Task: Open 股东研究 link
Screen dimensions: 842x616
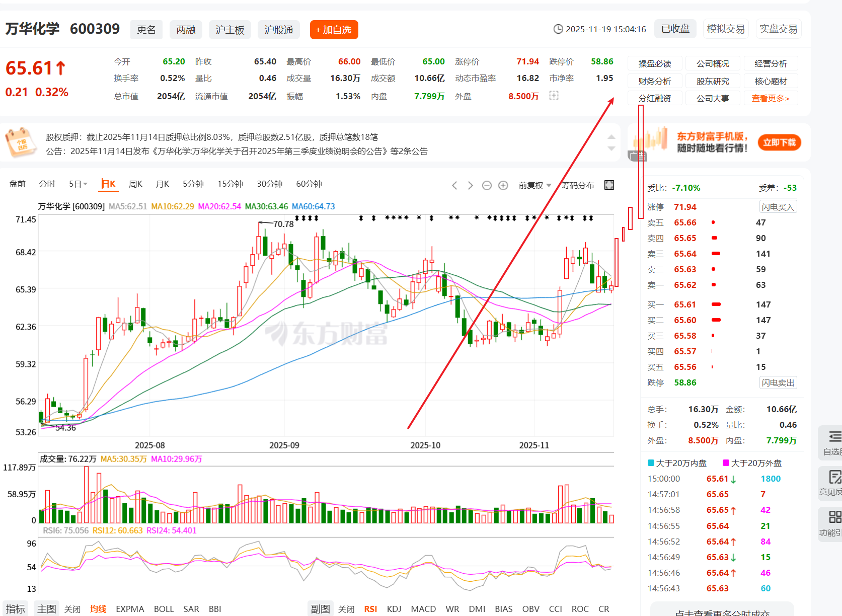Action: (x=713, y=81)
